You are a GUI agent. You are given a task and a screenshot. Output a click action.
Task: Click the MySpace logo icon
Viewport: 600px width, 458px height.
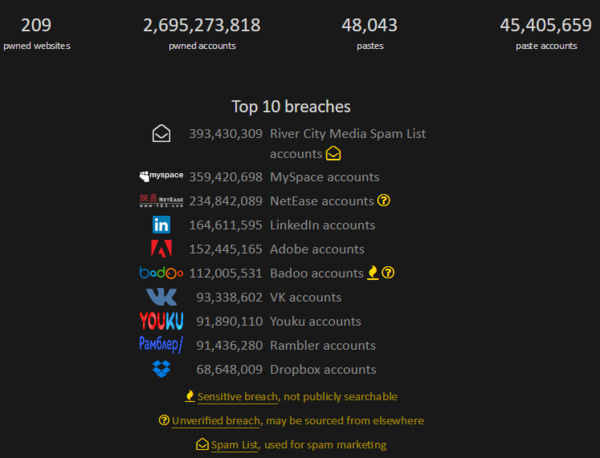pos(161,177)
